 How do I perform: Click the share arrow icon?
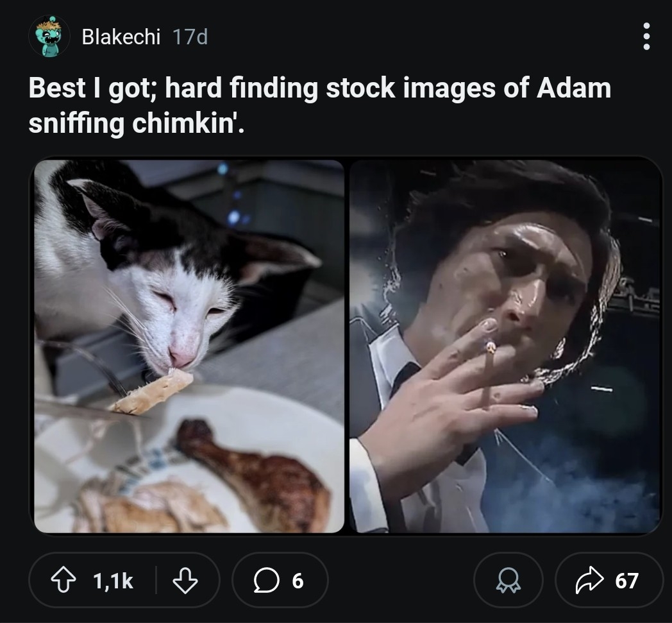[589, 581]
